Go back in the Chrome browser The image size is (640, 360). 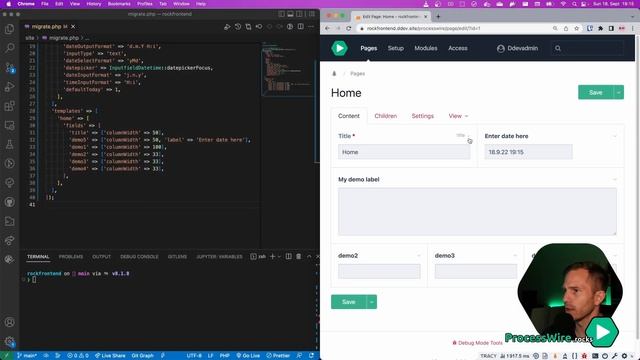(x=327, y=29)
